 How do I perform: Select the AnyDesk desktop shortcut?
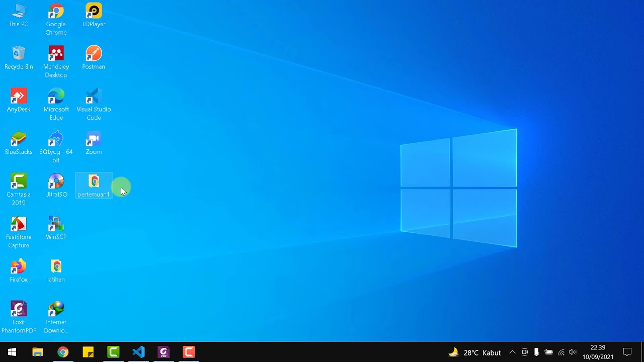[19, 101]
